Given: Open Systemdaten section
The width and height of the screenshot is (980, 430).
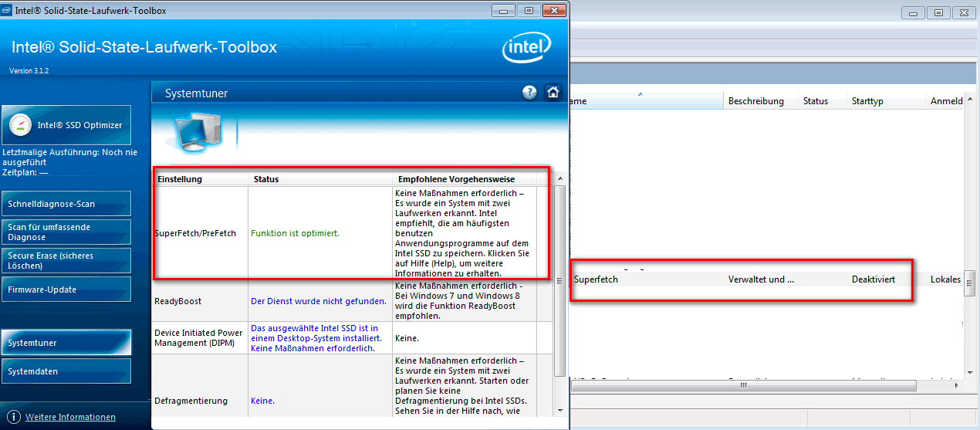Looking at the screenshot, I should pyautogui.click(x=66, y=371).
